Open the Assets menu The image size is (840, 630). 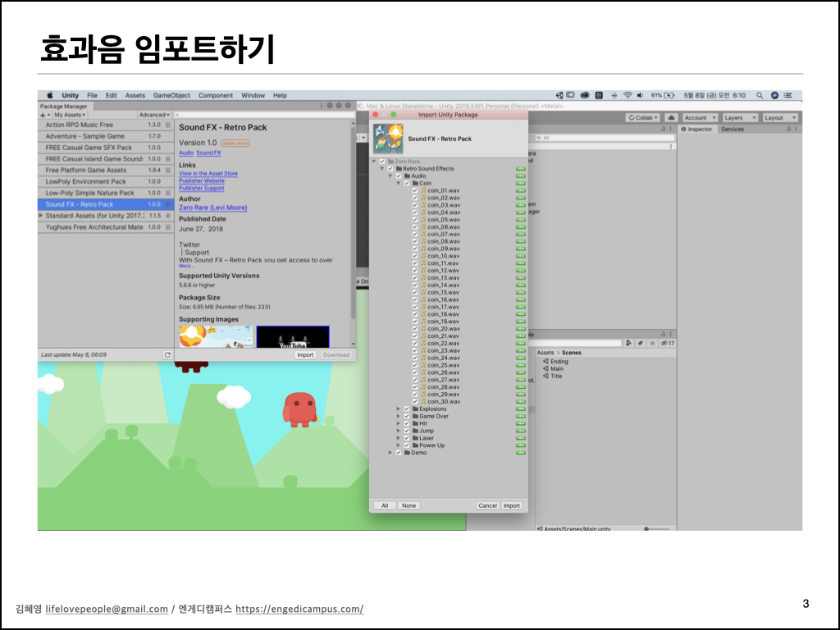pyautogui.click(x=135, y=95)
